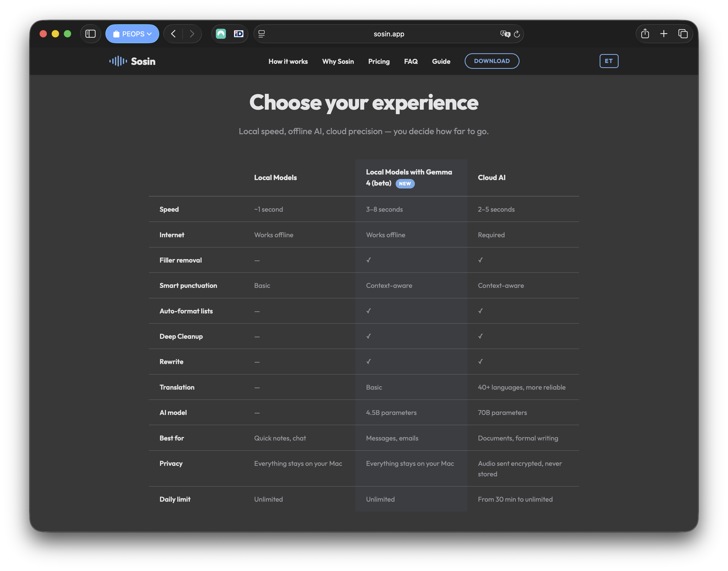728x571 pixels.
Task: Open the green arch extension icon
Action: coord(221,34)
